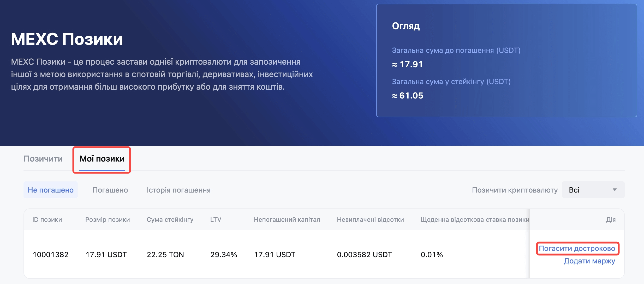644x284 pixels.
Task: Show the Погашено loans list
Action: (110, 190)
